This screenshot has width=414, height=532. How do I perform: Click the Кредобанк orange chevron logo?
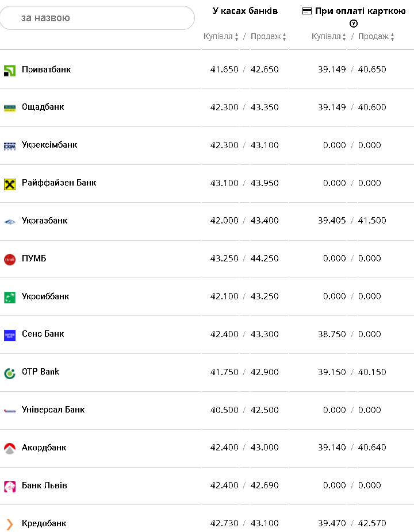[10, 524]
